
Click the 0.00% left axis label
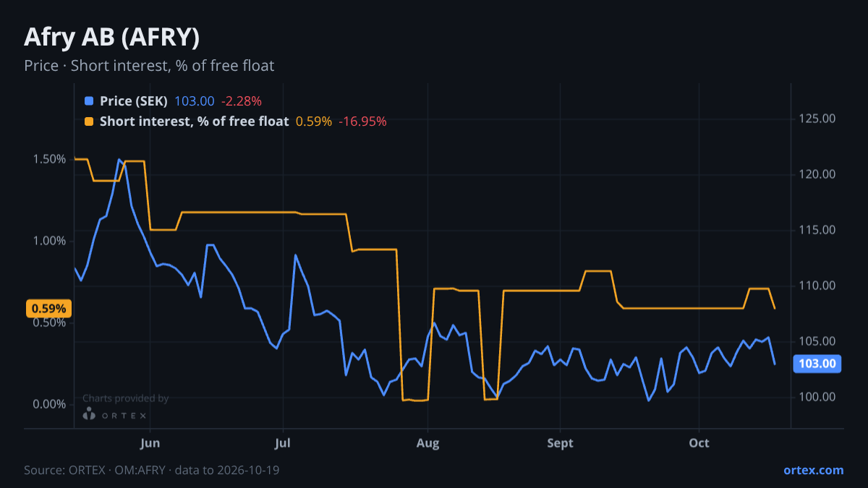point(49,404)
